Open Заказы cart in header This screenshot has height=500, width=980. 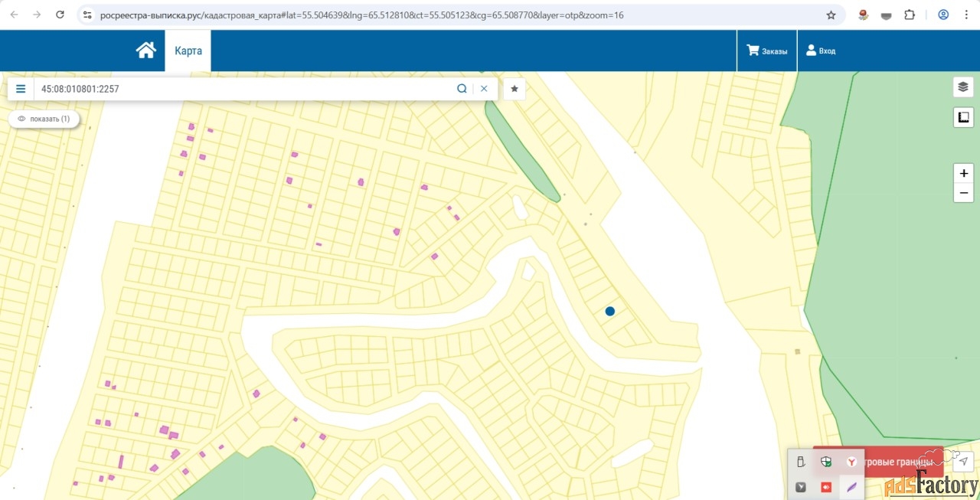pos(767,51)
